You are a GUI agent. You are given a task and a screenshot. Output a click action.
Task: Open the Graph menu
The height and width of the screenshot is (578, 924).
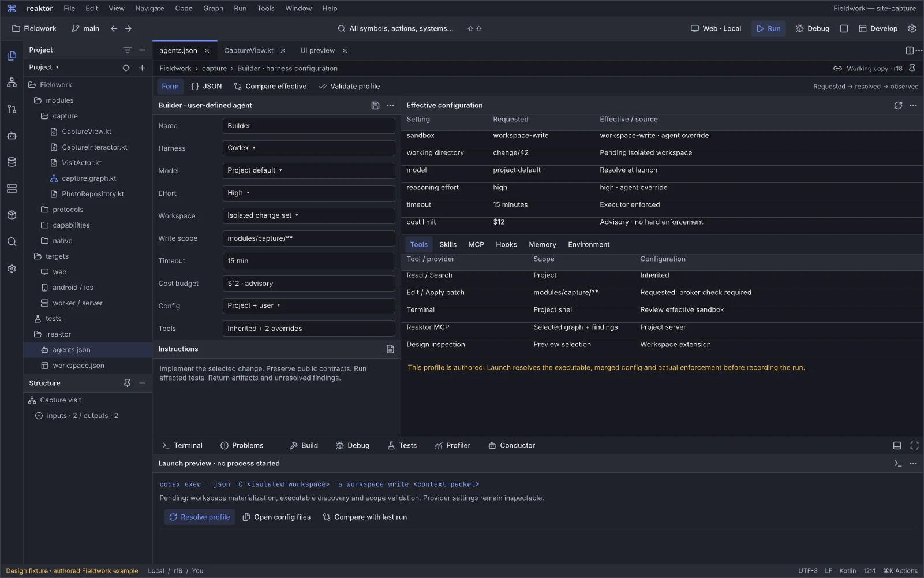(x=213, y=8)
